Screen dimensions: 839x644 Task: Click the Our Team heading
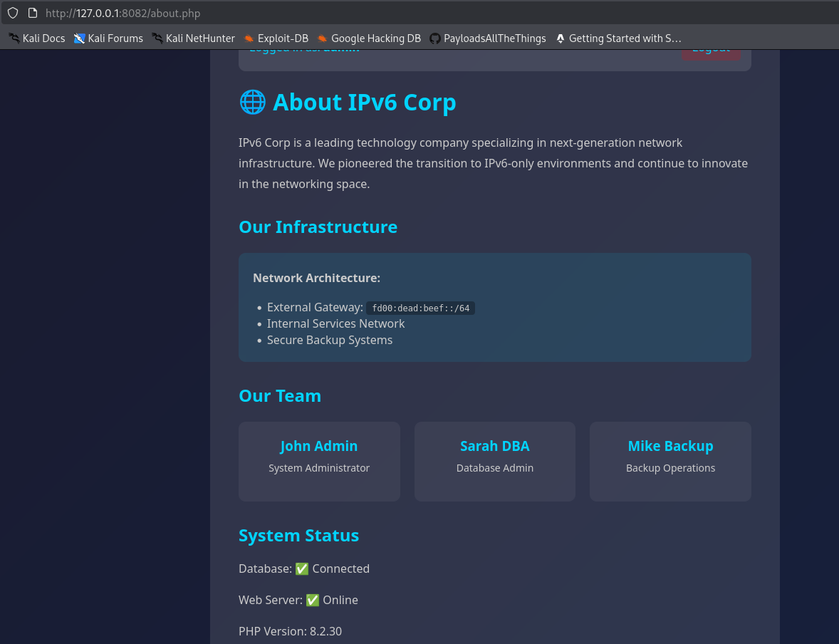(280, 395)
